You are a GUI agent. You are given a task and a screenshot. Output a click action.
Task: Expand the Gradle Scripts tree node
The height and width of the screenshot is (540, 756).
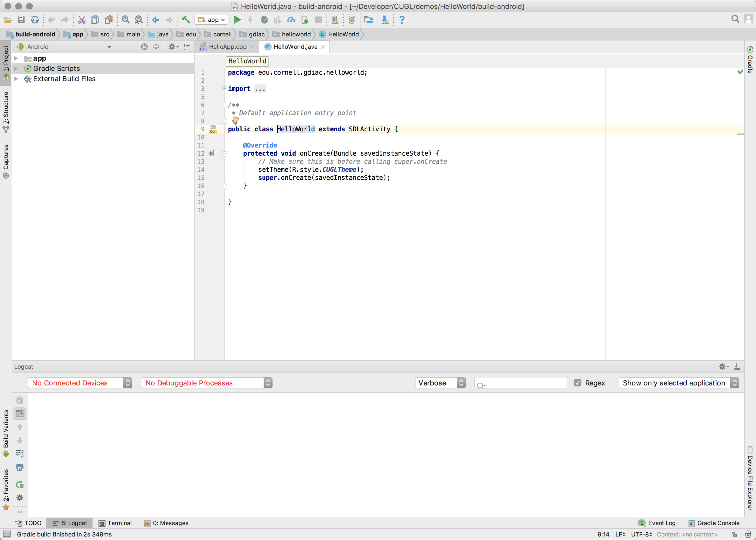point(16,69)
